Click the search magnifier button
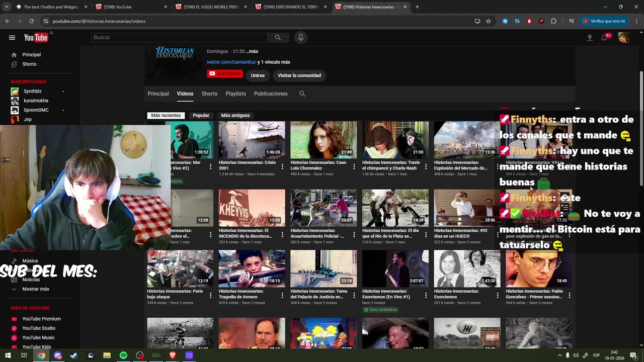644x362 pixels. tap(277, 38)
